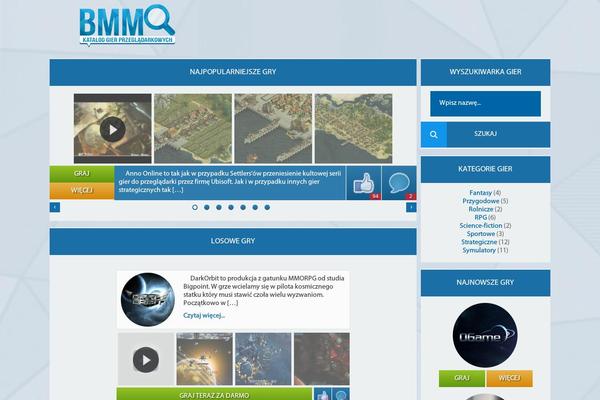Open the Fantasy category

[x=480, y=193]
